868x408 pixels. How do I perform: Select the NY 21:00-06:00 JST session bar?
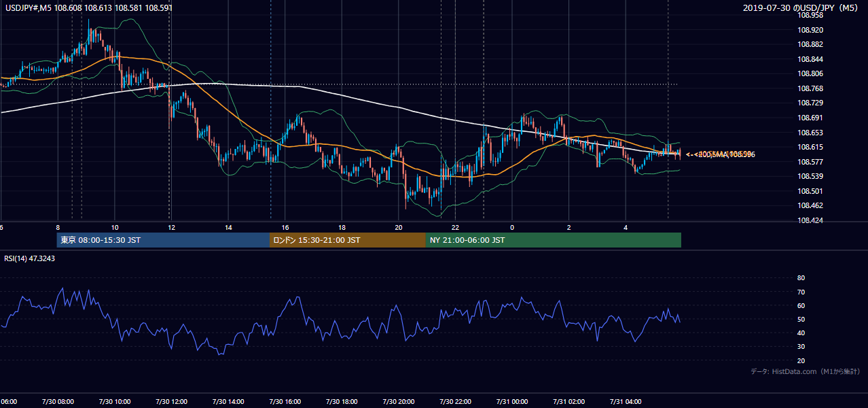pos(554,240)
